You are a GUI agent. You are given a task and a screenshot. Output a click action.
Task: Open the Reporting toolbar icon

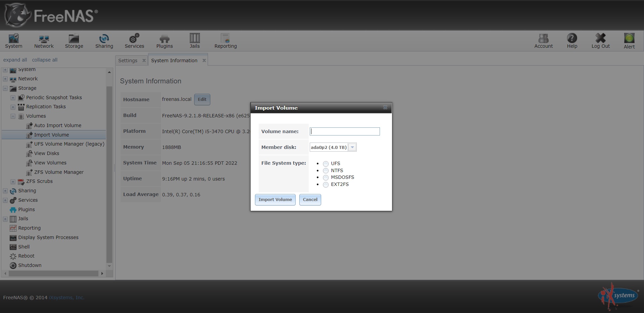point(225,41)
